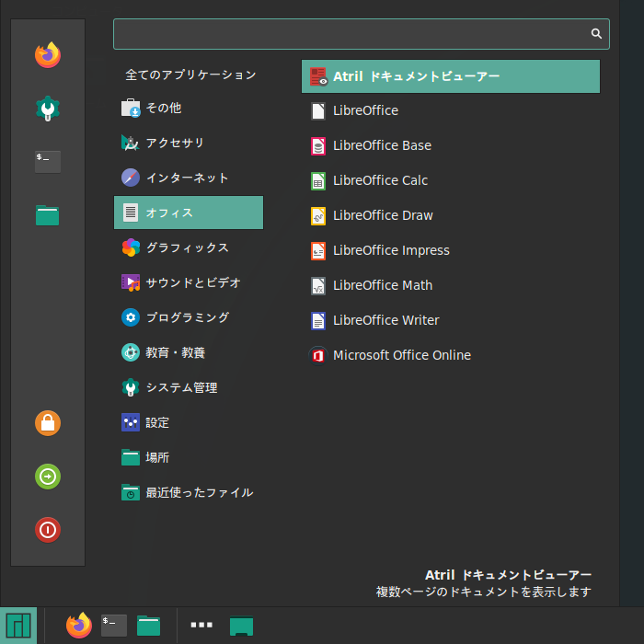Open terminal from the taskbar panel
The width and height of the screenshot is (644, 644).
(114, 626)
